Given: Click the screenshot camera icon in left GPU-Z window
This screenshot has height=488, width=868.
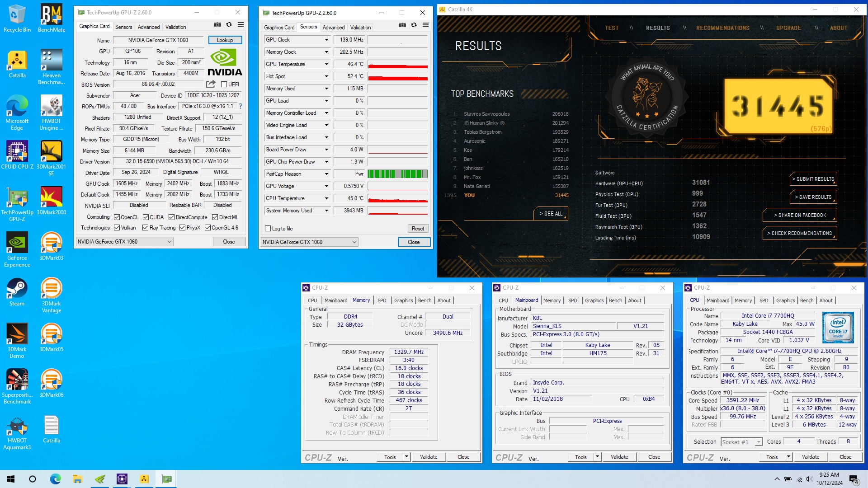Looking at the screenshot, I should [x=217, y=25].
